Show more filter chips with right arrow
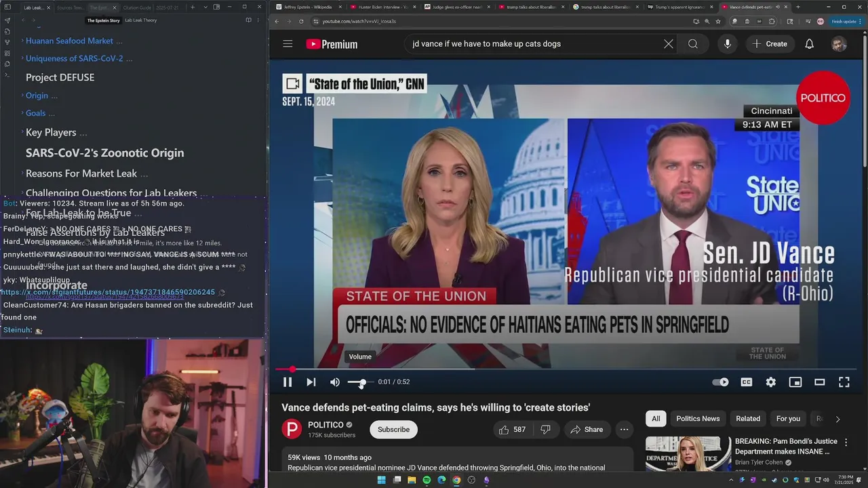 (837, 419)
